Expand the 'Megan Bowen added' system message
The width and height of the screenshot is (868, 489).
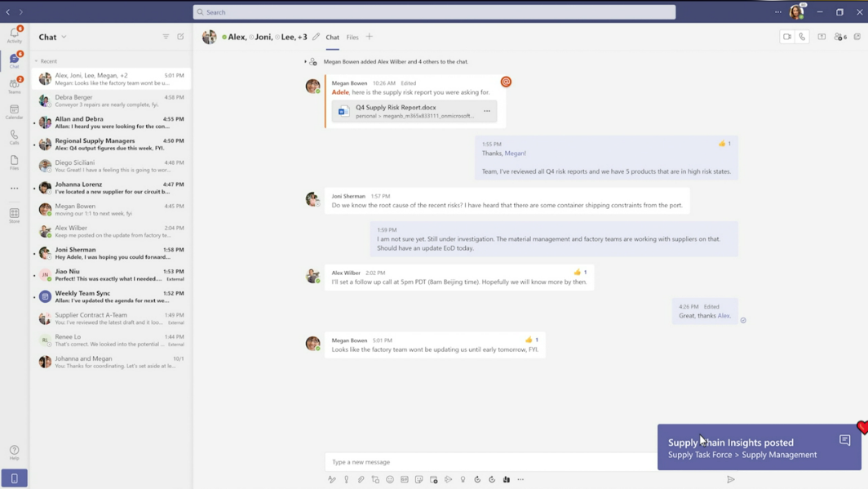(306, 61)
